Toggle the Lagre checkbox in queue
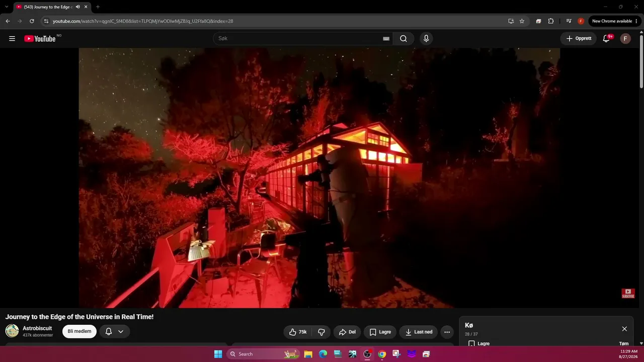 [471, 344]
